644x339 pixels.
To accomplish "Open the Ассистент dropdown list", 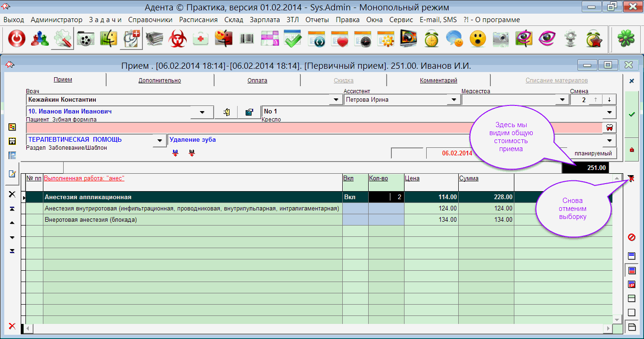I will point(454,100).
